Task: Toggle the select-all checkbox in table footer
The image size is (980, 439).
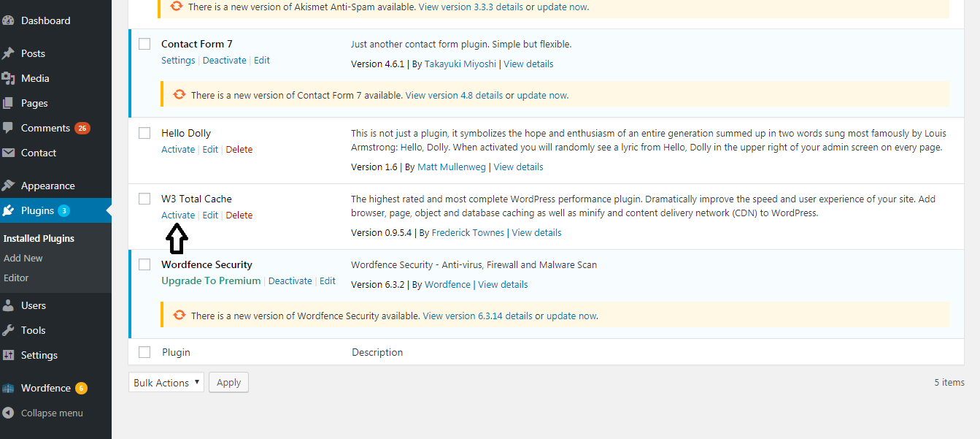Action: (x=144, y=352)
